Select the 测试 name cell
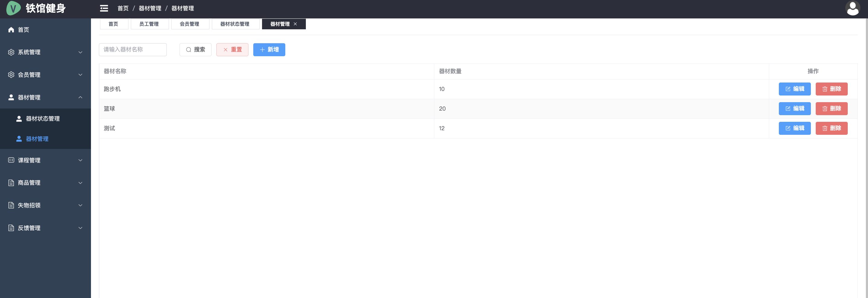The image size is (868, 298). point(267,128)
